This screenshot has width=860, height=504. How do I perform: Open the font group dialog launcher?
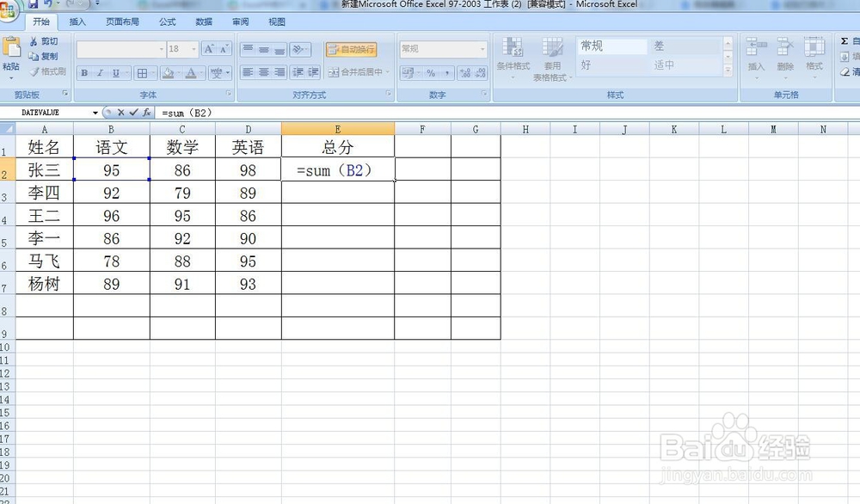(230, 94)
